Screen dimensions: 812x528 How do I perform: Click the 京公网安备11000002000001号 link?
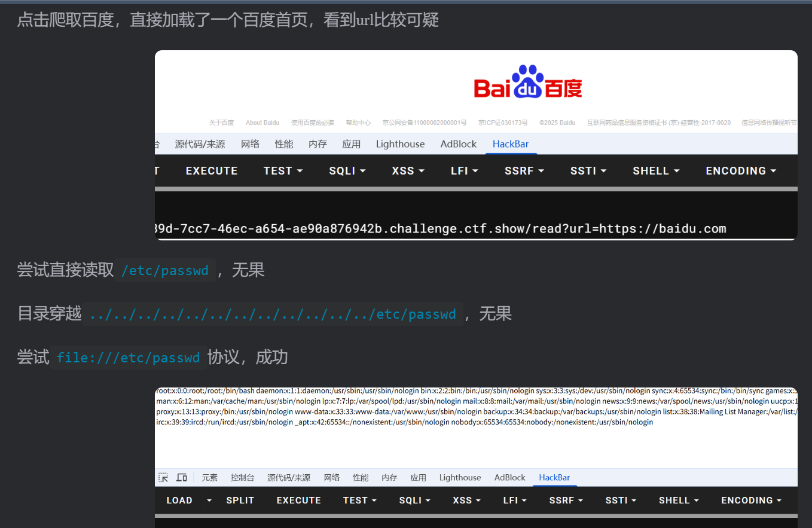point(425,123)
